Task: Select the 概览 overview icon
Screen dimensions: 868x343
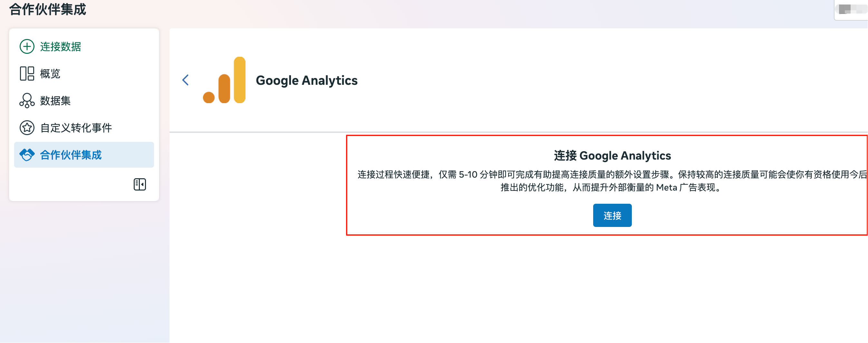Action: (x=27, y=73)
